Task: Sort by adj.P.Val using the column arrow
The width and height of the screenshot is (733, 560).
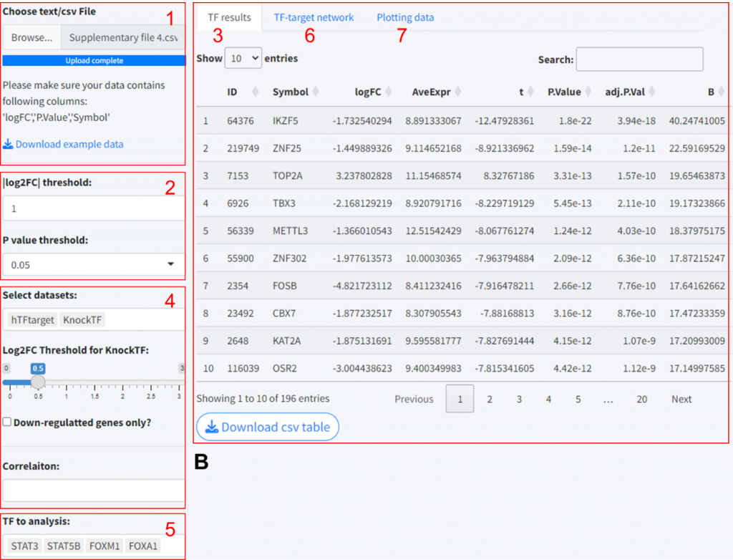Action: click(x=653, y=92)
